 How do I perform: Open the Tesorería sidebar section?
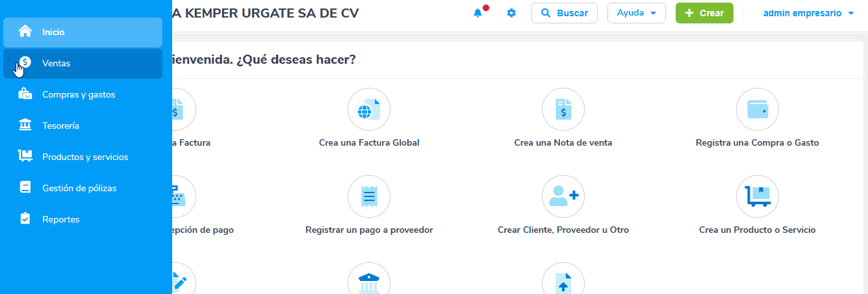(60, 126)
